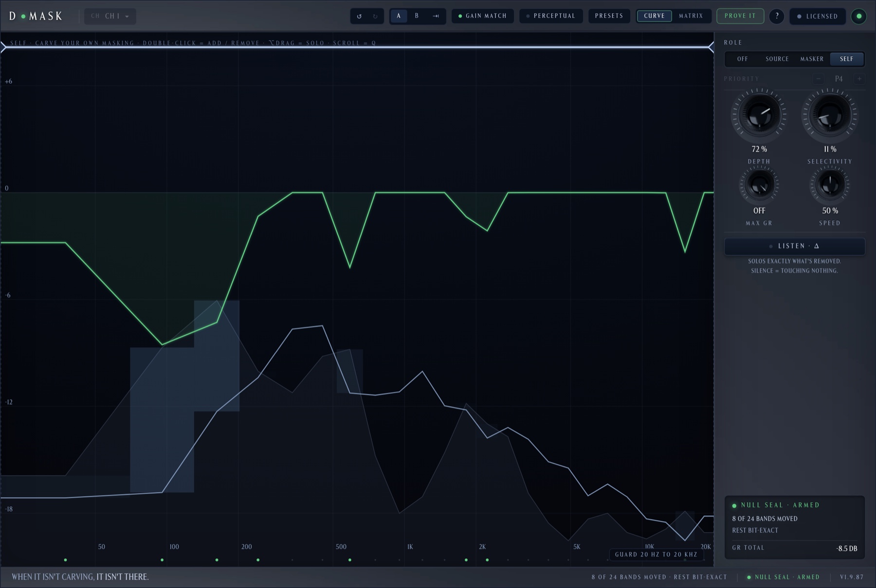Click the Prove It button
The width and height of the screenshot is (876, 588).
(x=740, y=16)
